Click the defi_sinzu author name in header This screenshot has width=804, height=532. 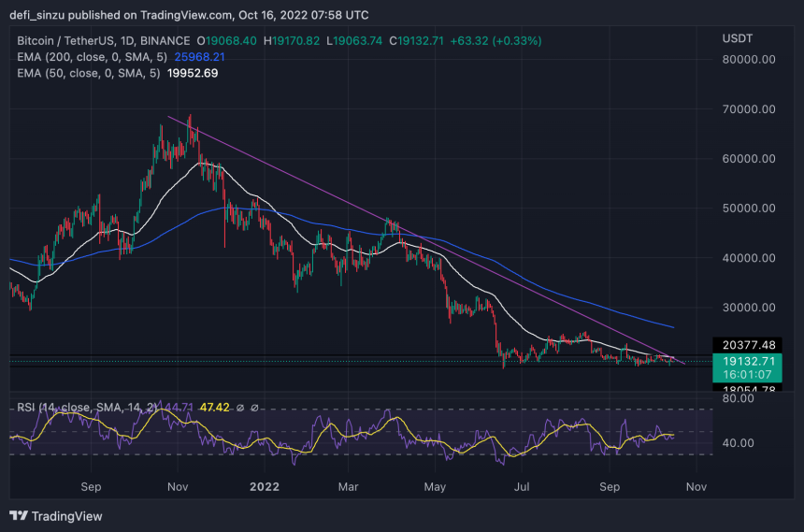click(x=42, y=15)
